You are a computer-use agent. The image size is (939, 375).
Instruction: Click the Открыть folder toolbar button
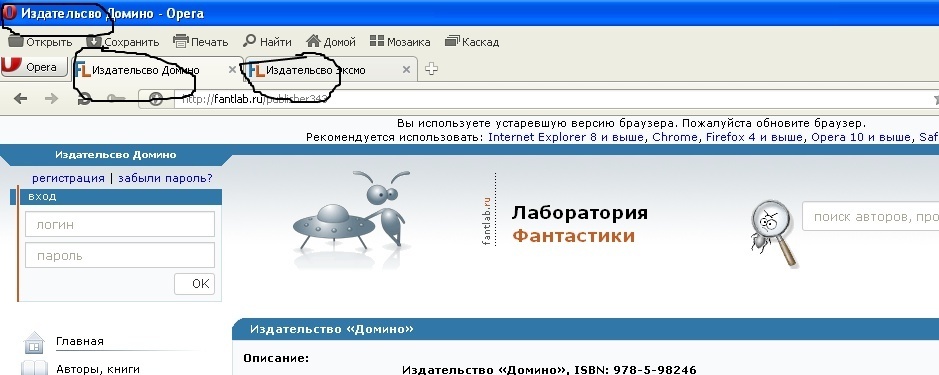click(x=40, y=42)
